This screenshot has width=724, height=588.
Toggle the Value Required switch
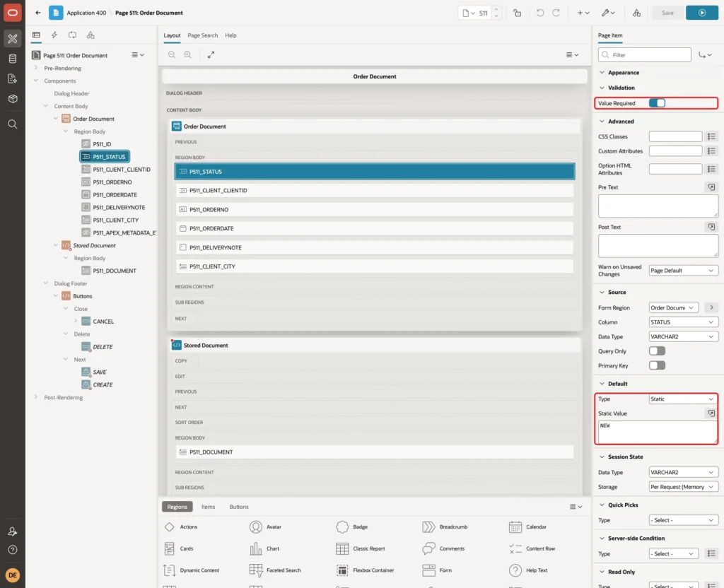(x=657, y=103)
